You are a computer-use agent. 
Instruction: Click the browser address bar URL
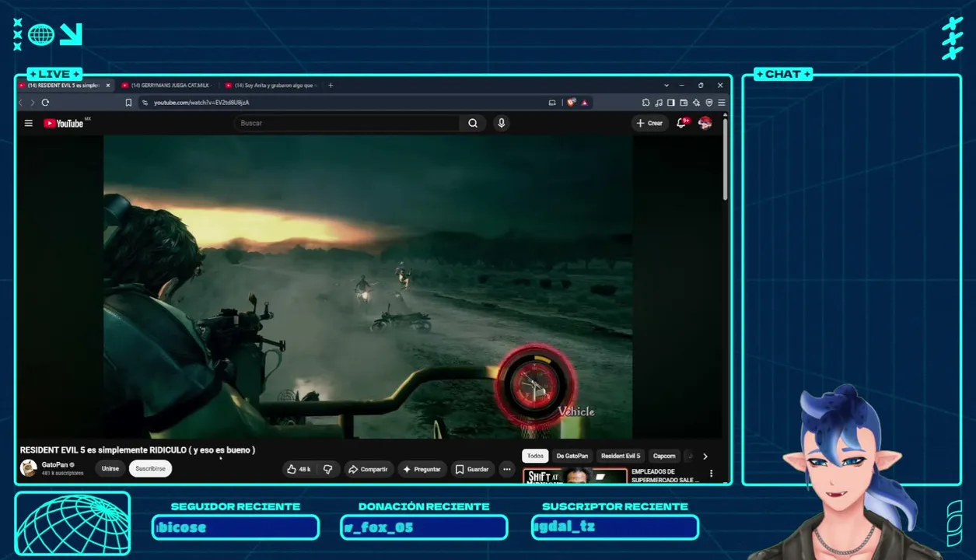[x=201, y=103]
